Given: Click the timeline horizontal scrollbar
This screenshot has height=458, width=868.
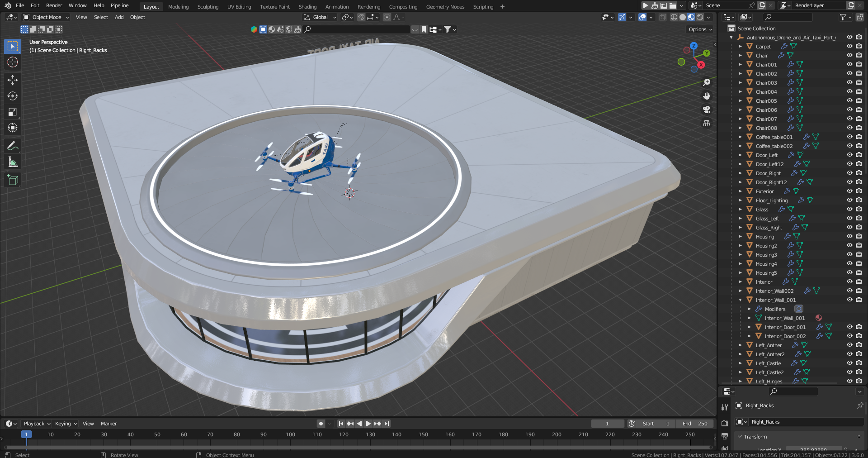Looking at the screenshot, I should (x=358, y=448).
